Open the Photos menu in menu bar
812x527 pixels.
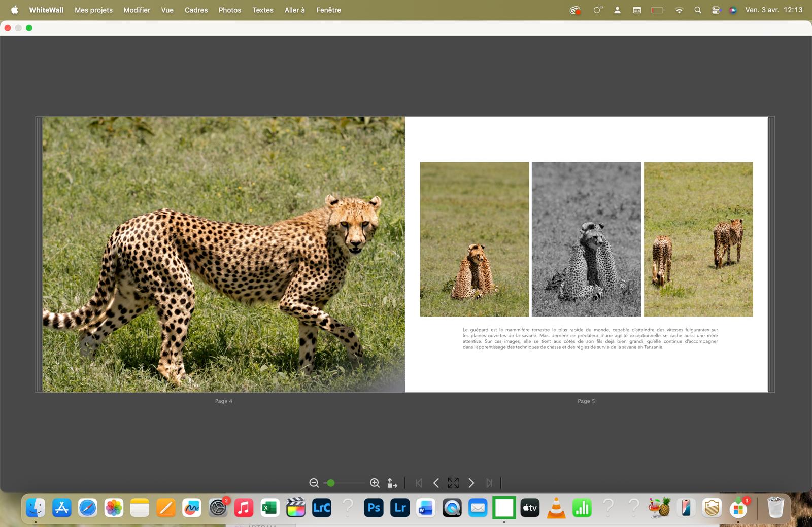click(x=230, y=10)
